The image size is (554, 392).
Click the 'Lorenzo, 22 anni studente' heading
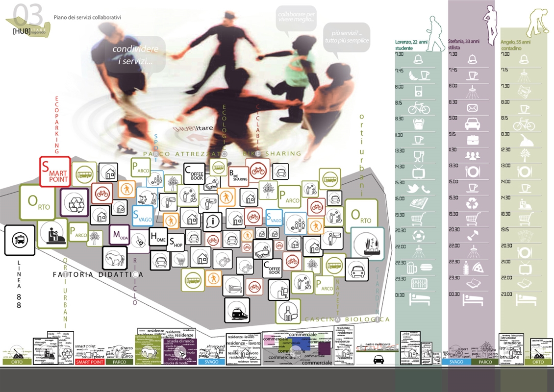point(411,45)
